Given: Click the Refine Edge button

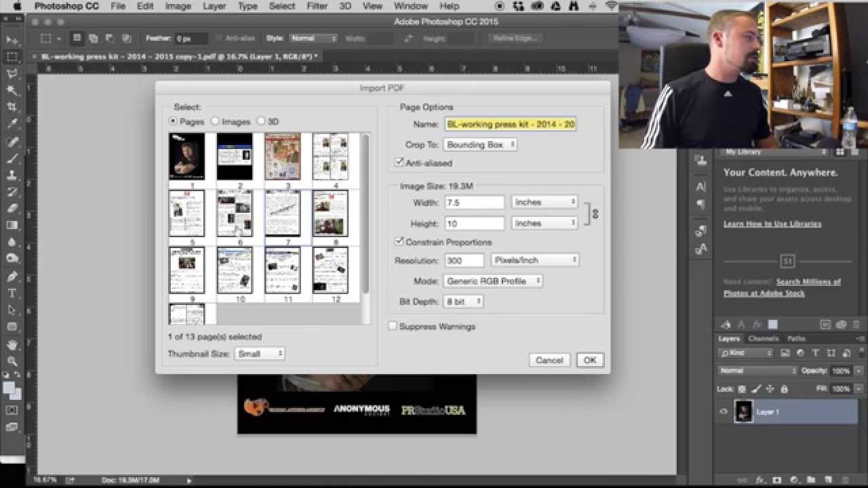Looking at the screenshot, I should 515,39.
